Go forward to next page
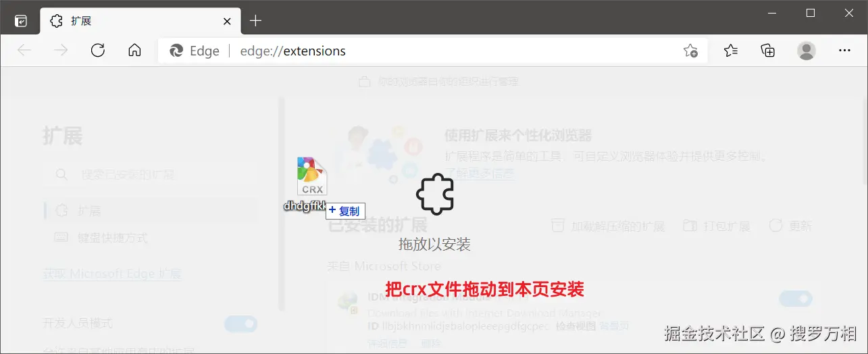The height and width of the screenshot is (354, 868). click(61, 51)
